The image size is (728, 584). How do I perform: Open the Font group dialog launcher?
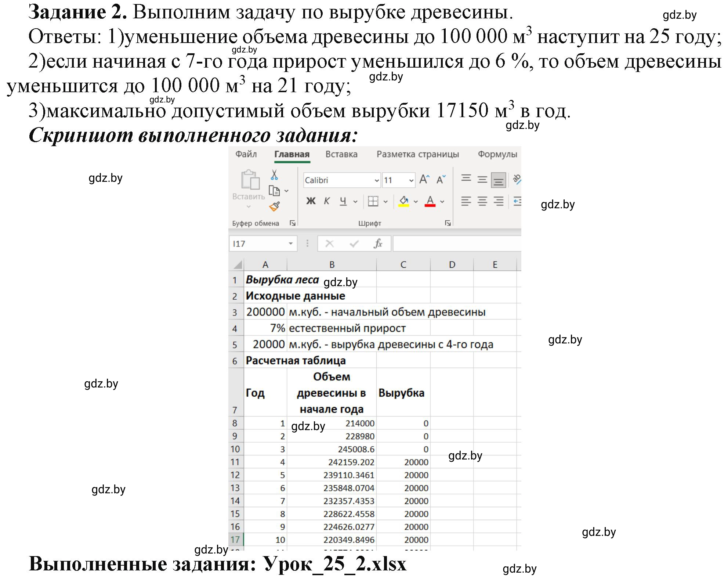[x=448, y=223]
